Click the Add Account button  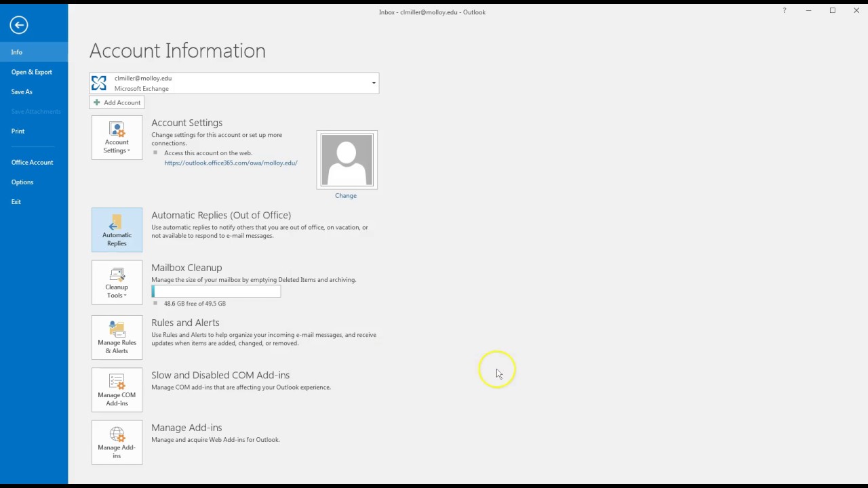tap(117, 102)
